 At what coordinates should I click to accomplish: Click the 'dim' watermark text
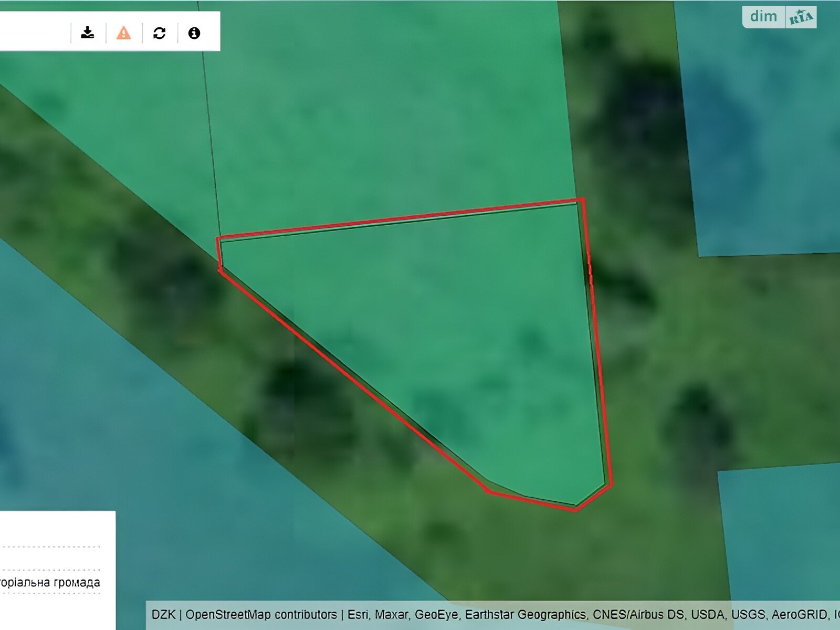click(x=763, y=16)
